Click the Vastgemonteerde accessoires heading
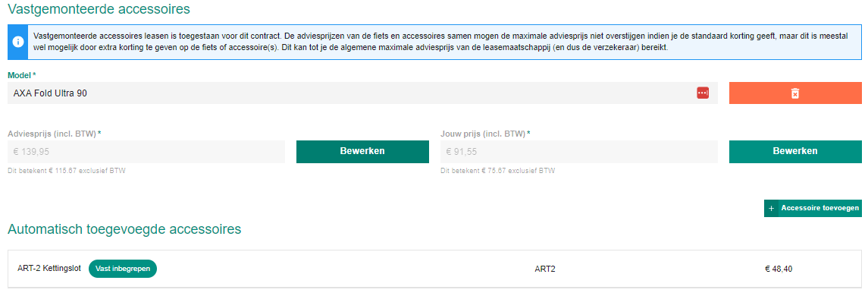Viewport: 868px width, 293px height. 99,9
